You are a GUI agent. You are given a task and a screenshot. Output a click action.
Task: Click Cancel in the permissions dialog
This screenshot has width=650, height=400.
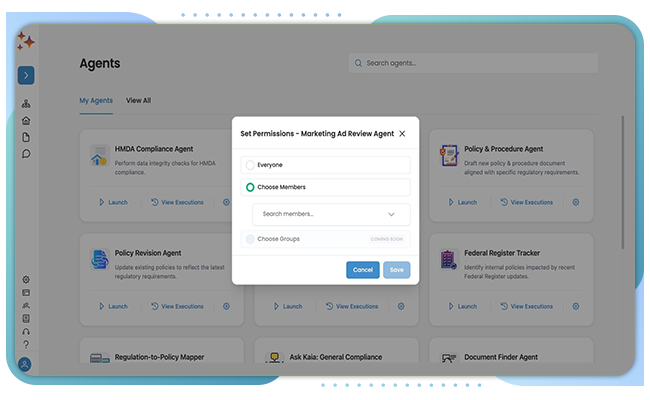(363, 270)
